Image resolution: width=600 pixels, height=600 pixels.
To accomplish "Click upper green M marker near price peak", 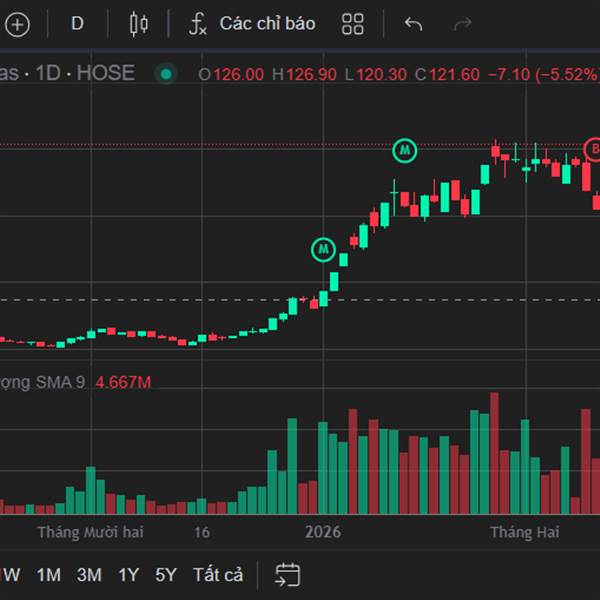I will 404,150.
